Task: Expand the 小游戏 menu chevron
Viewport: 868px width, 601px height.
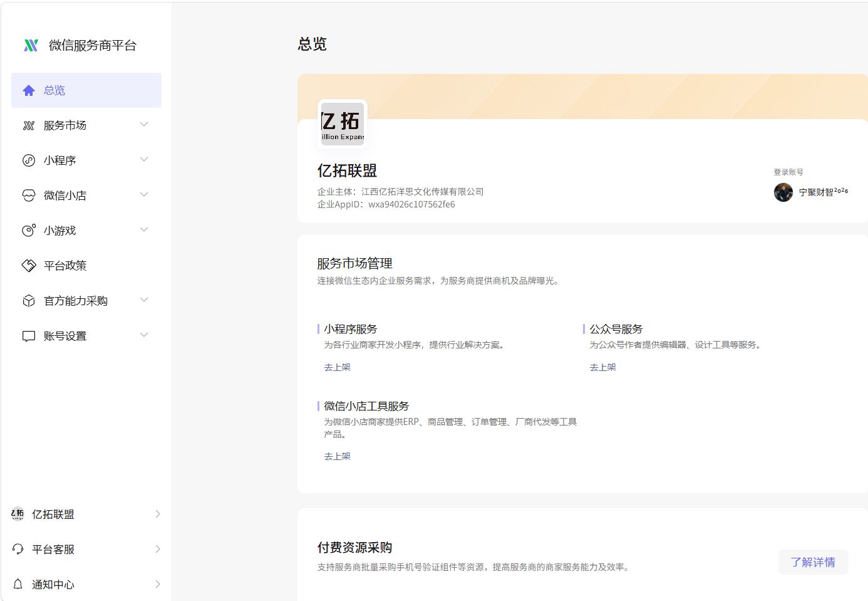Action: [x=144, y=230]
